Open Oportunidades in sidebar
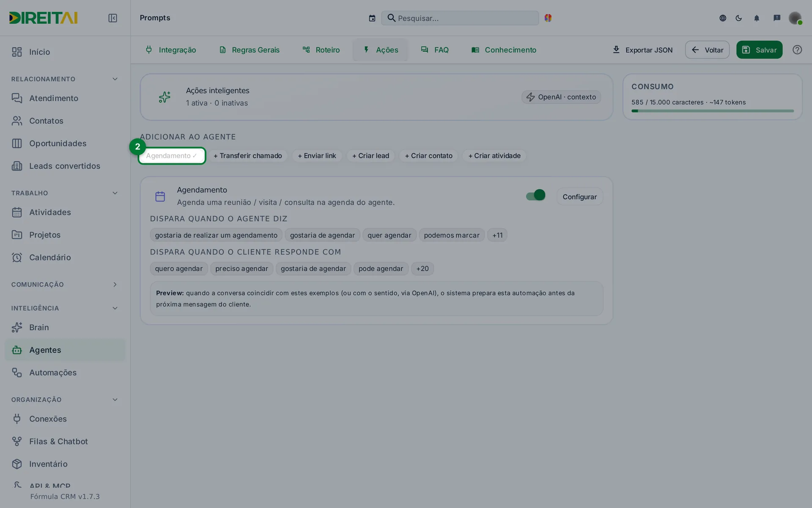This screenshot has width=812, height=508. pos(65,144)
